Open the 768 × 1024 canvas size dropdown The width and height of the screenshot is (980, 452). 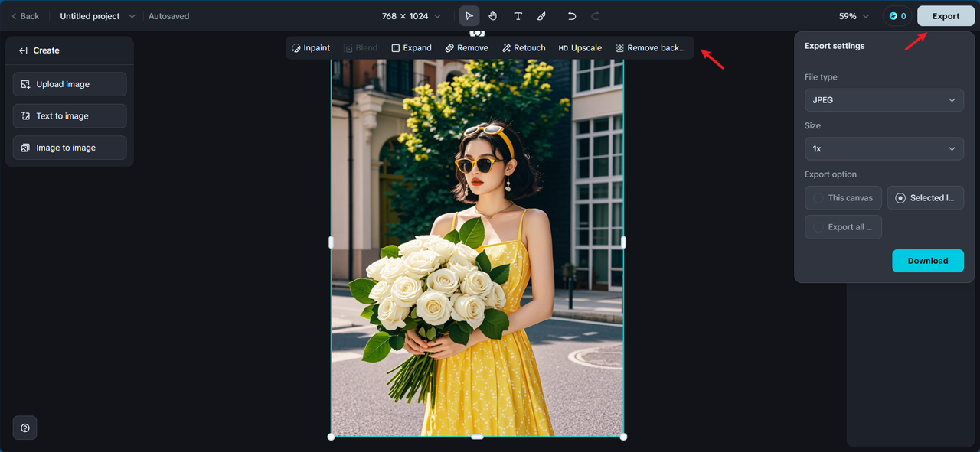pos(411,16)
